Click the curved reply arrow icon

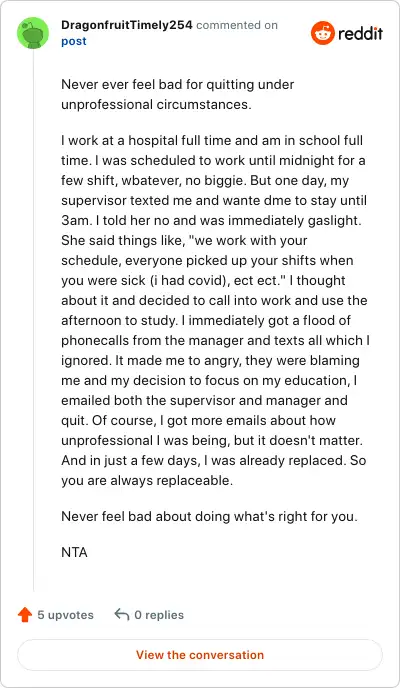[121, 614]
